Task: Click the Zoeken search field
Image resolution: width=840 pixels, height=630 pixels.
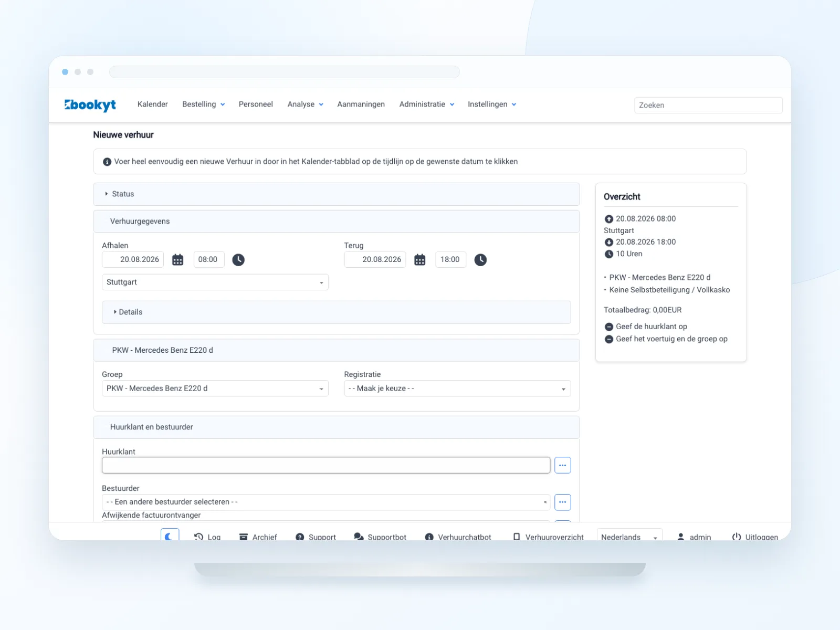Action: coord(708,105)
